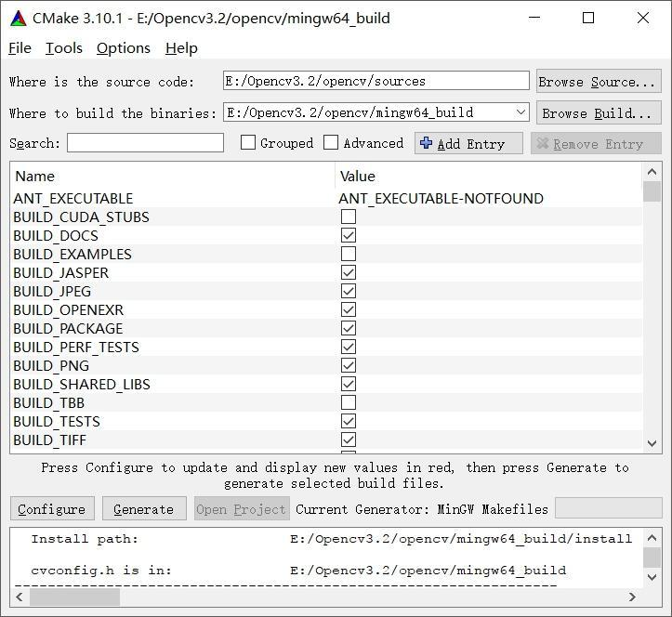Image resolution: width=672 pixels, height=617 pixels.
Task: Click Browse Source button
Action: (598, 82)
